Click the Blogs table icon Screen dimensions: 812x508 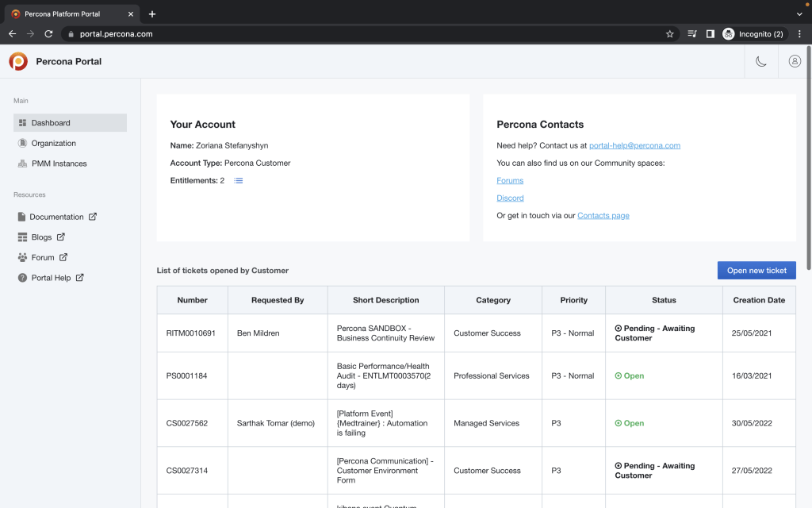(22, 237)
